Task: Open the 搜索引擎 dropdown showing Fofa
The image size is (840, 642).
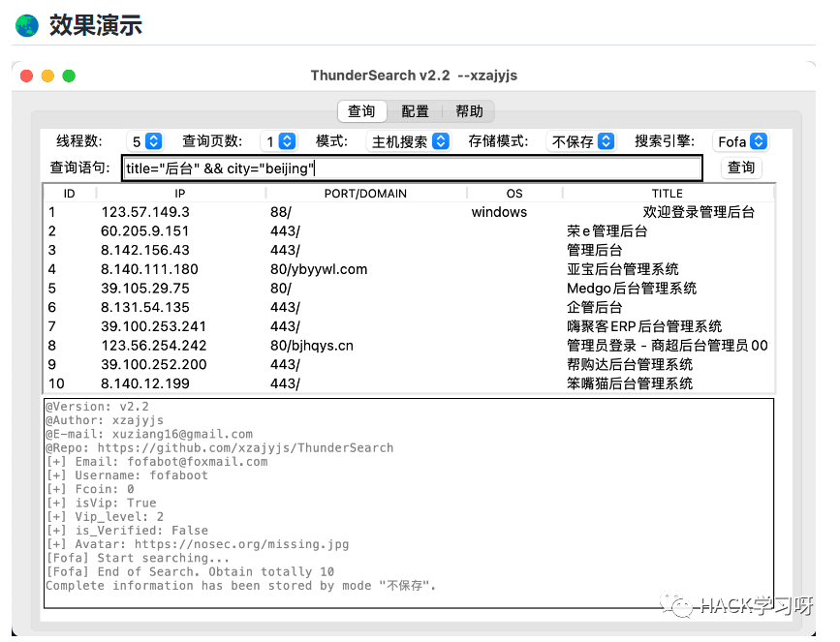Action: point(741,141)
